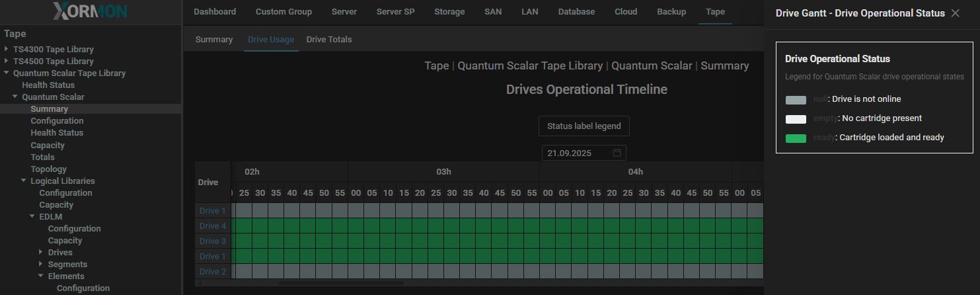Expand the TS4300 Tape Library node
Viewport: 980px width, 295px height.
(7, 49)
